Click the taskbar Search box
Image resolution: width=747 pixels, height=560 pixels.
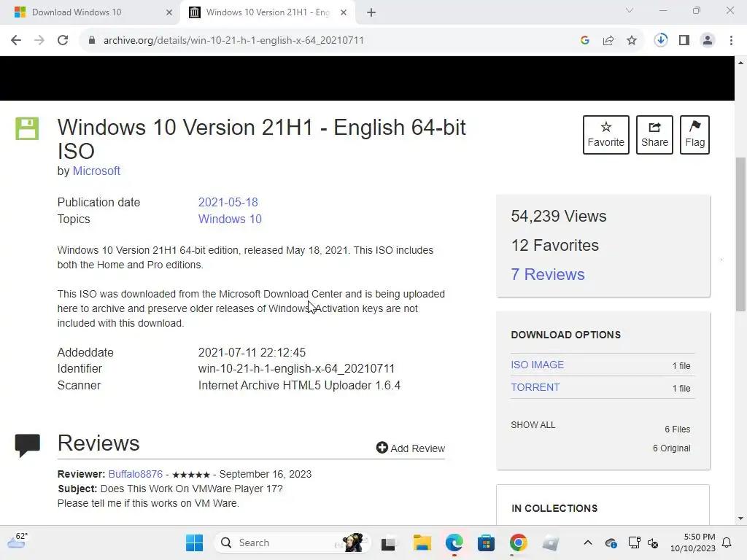pyautogui.click(x=292, y=542)
